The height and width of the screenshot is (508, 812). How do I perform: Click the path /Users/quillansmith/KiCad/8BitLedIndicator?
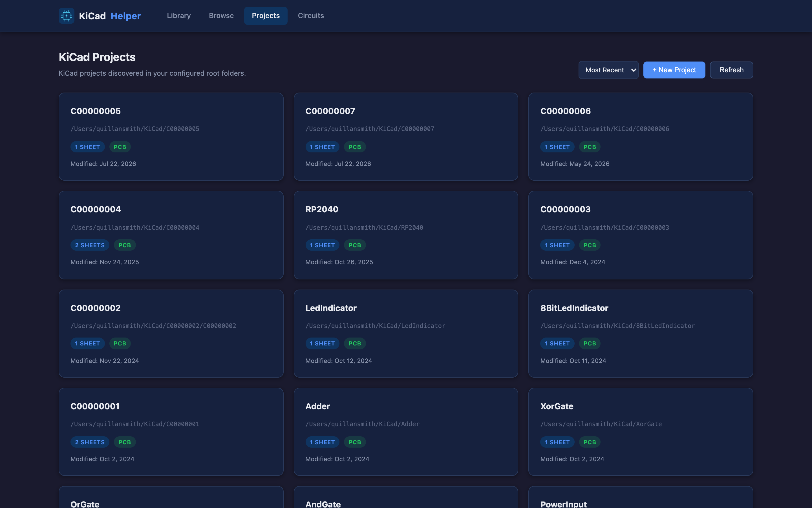(617, 326)
